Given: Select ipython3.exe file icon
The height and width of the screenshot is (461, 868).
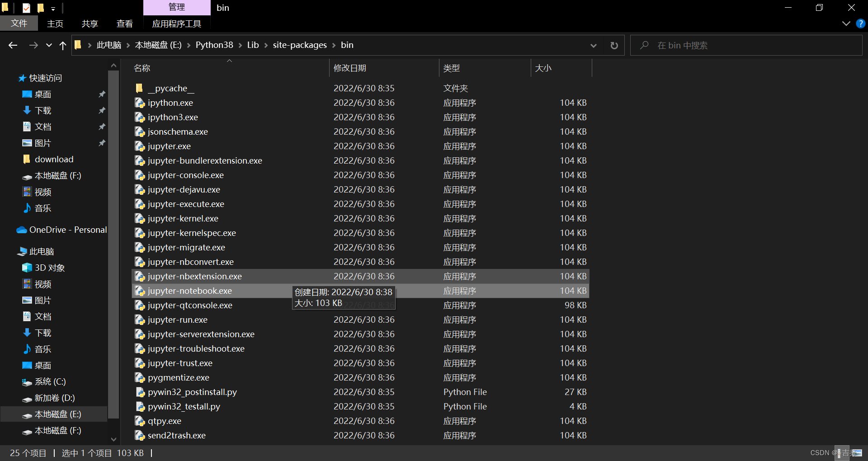Looking at the screenshot, I should click(140, 117).
